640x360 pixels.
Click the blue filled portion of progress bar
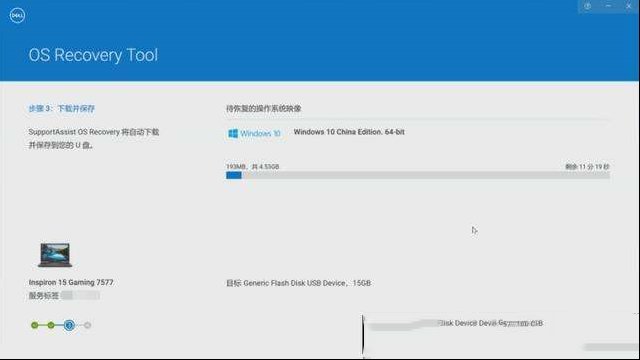[x=234, y=175]
